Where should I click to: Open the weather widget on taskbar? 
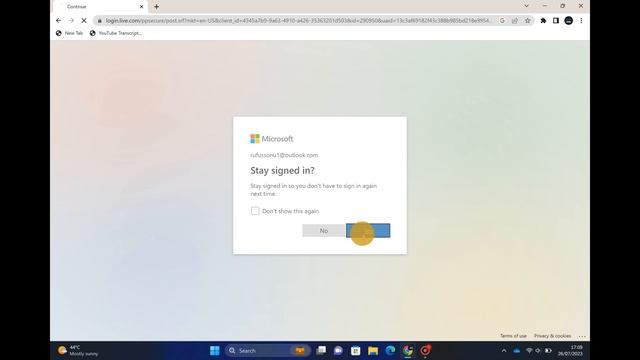(78, 351)
